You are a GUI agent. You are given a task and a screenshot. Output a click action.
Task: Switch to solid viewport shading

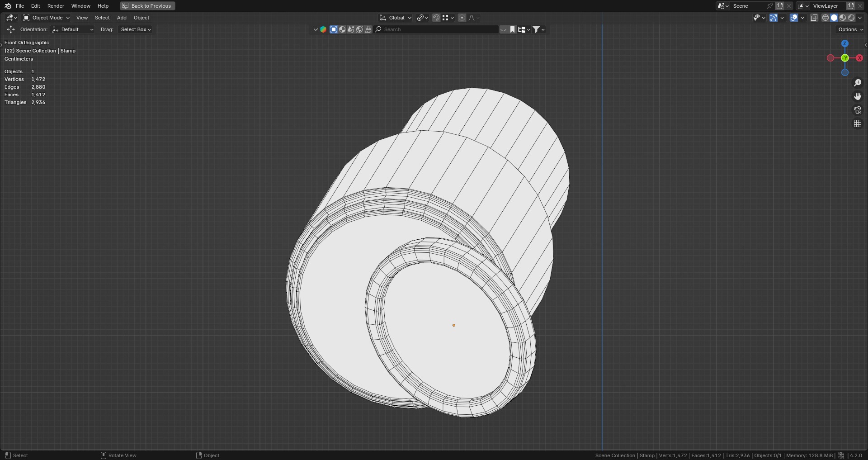click(834, 18)
